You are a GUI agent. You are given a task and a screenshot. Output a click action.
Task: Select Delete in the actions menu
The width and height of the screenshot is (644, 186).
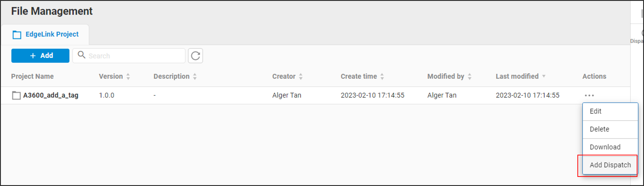pos(599,129)
